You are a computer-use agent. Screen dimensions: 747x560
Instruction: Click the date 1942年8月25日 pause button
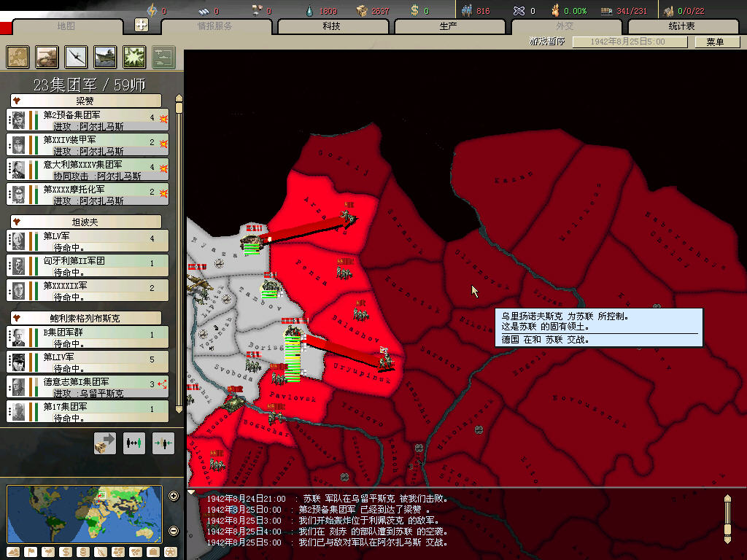pos(629,42)
